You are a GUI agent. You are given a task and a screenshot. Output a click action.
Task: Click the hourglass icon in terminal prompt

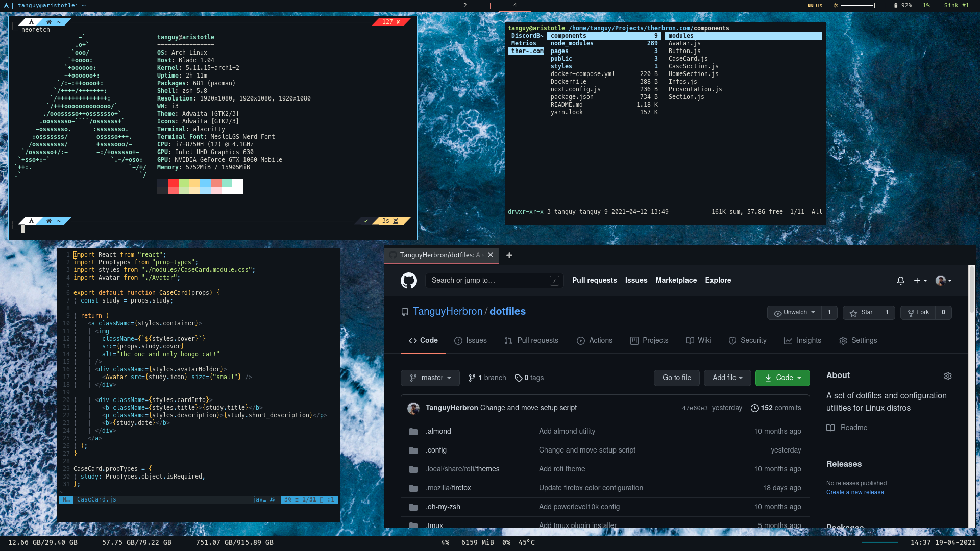396,221
